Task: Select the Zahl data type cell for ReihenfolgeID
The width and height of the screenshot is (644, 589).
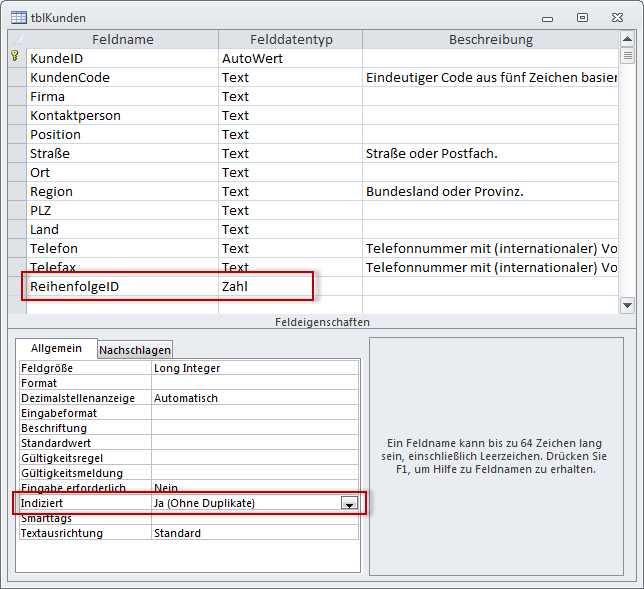Action: (x=289, y=287)
